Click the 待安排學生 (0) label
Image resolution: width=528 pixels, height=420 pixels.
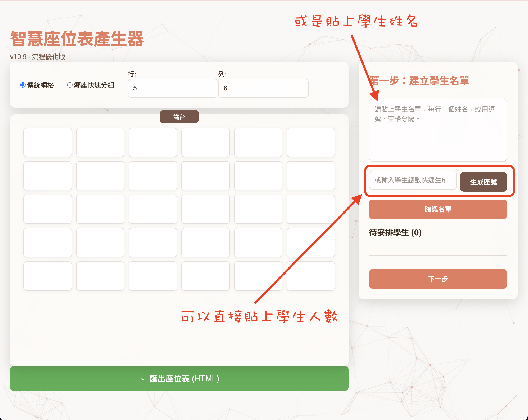click(x=395, y=233)
